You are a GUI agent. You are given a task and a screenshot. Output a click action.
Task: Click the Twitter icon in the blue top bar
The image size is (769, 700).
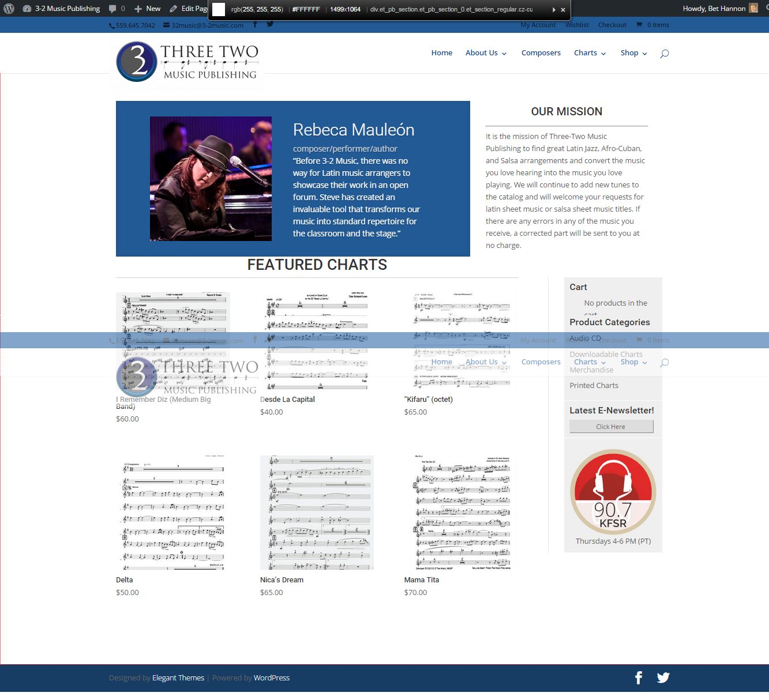[x=270, y=24]
